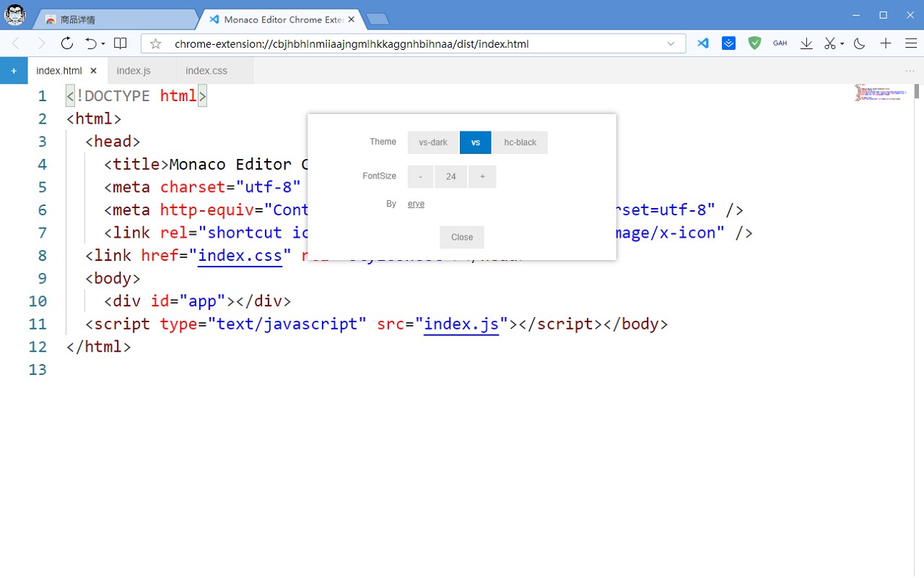This screenshot has width=924, height=578.
Task: Click the plus icon in browser toolbar
Action: pos(886,43)
